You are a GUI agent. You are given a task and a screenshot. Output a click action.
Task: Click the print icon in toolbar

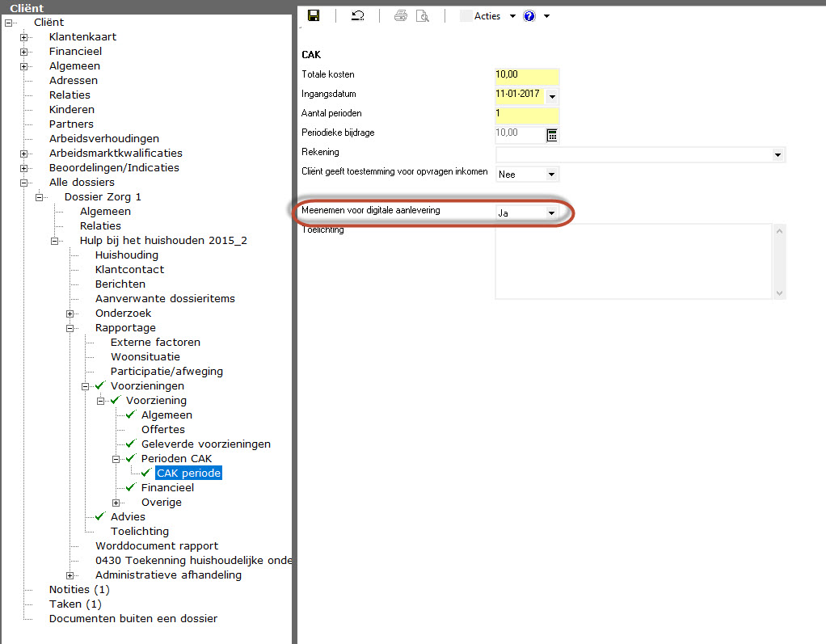click(x=401, y=16)
